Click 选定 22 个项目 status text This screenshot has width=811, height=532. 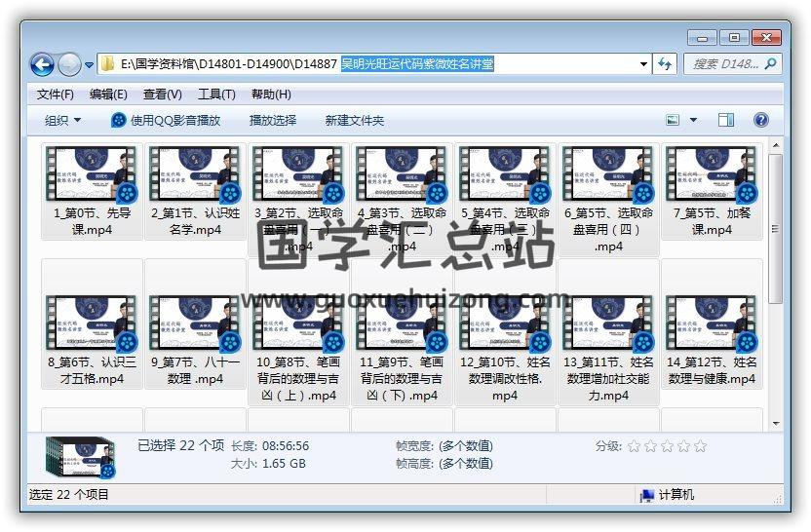pyautogui.click(x=69, y=495)
